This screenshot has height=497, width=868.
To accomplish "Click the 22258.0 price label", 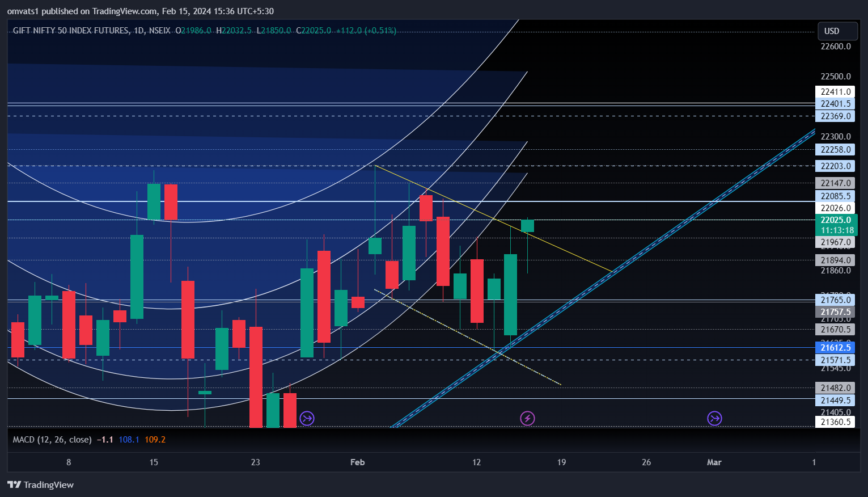I will (x=835, y=150).
